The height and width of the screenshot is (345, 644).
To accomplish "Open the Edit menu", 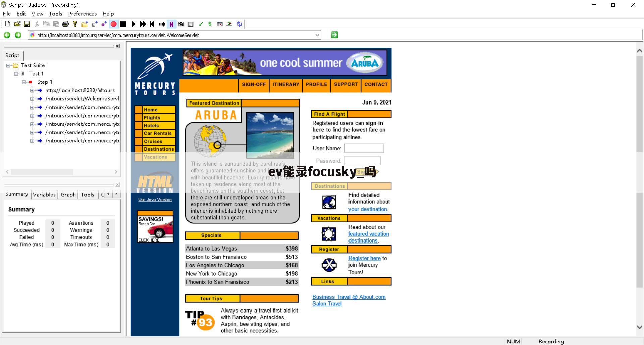I will [21, 14].
